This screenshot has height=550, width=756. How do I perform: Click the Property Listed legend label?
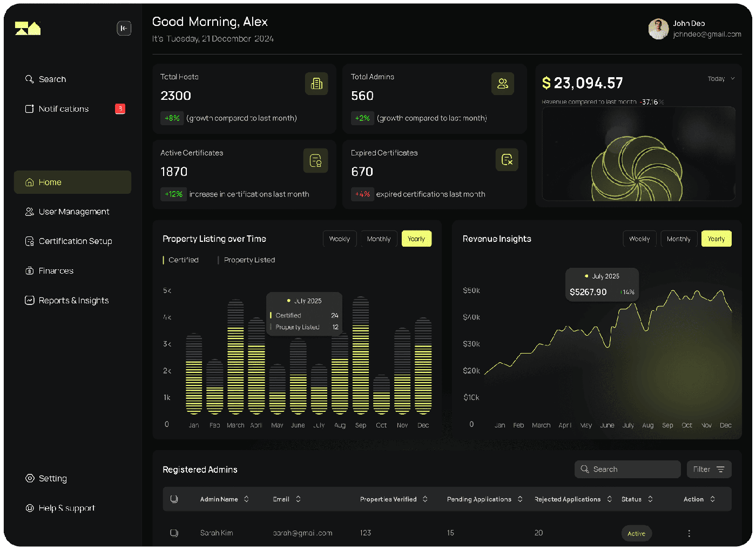point(249,260)
